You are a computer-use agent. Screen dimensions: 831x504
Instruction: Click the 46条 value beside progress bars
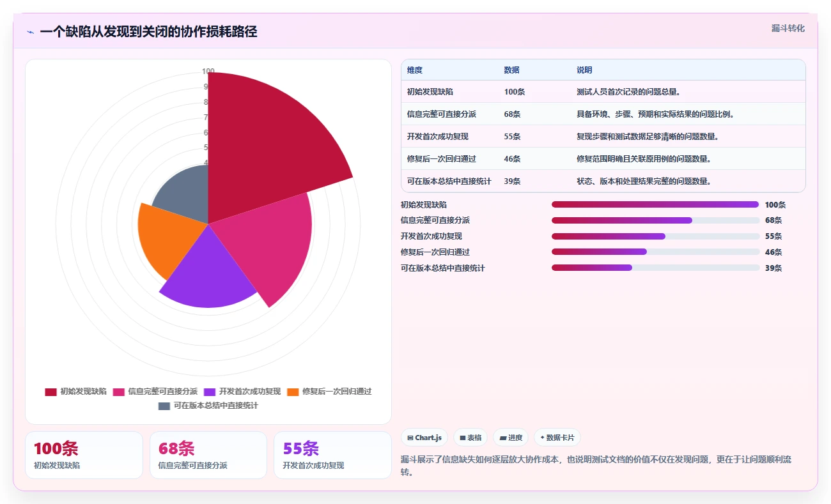pos(773,252)
